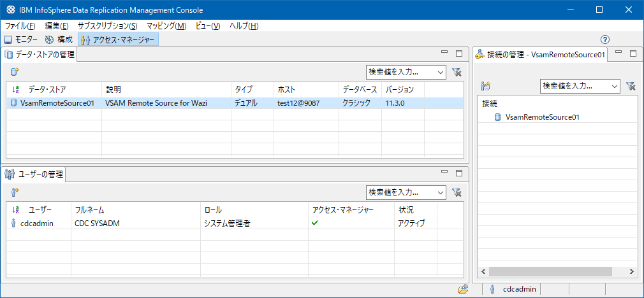Click the sort icon in datastore column header
The width and height of the screenshot is (644, 298).
coord(15,89)
